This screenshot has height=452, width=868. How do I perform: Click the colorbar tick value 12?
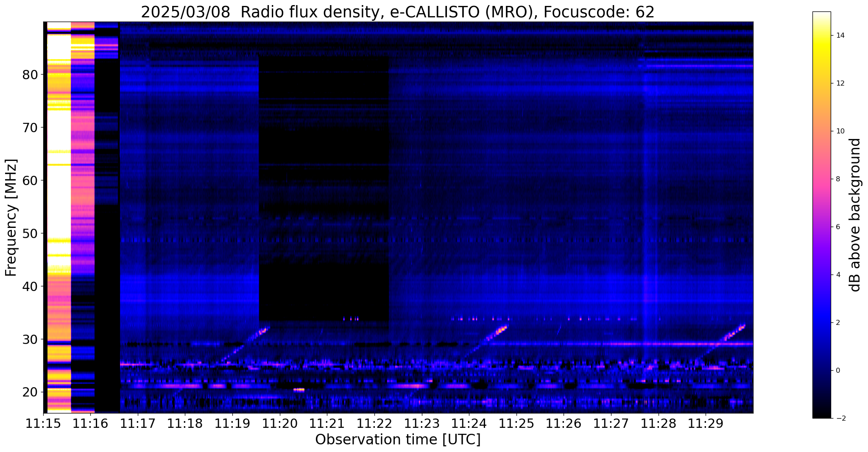840,83
